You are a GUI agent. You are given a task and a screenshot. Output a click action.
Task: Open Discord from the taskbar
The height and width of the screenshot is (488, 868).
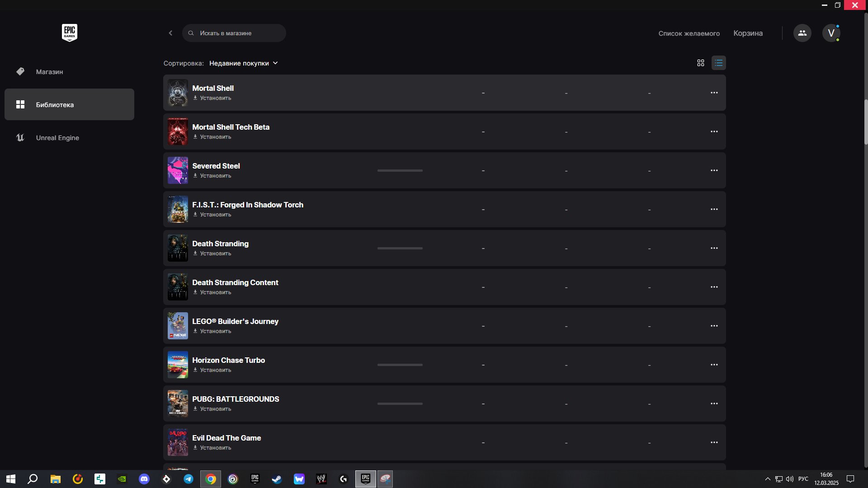(144, 479)
